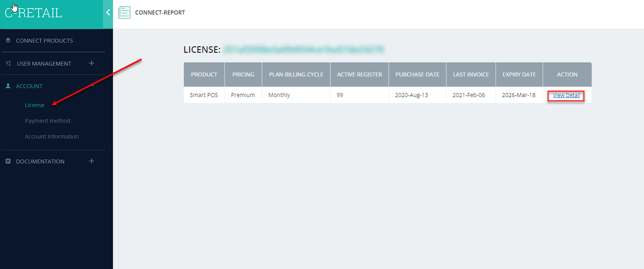
Task: Click the Connect-Report document icon
Action: (x=124, y=12)
